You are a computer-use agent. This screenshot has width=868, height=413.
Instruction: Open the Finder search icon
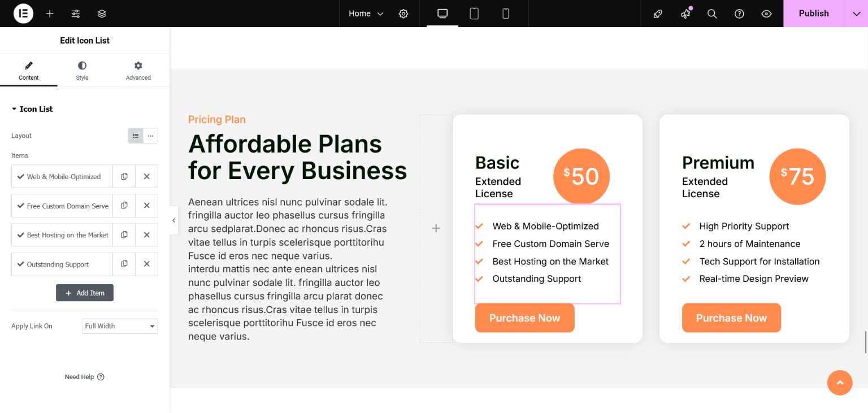point(712,14)
